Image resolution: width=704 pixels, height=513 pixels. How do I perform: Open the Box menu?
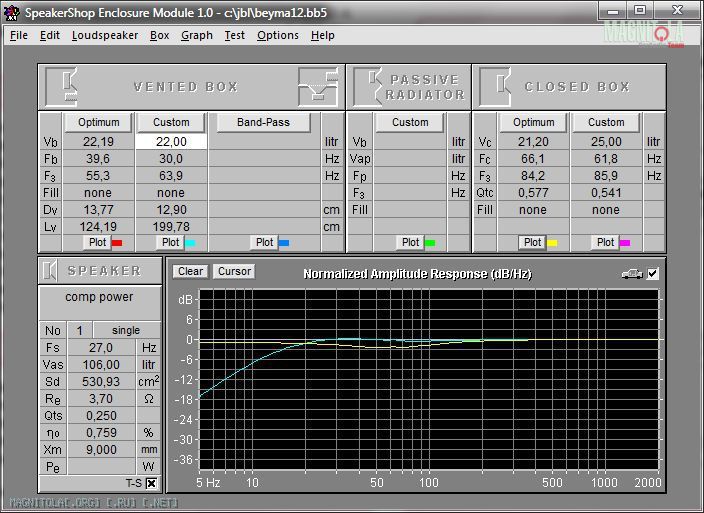click(159, 35)
